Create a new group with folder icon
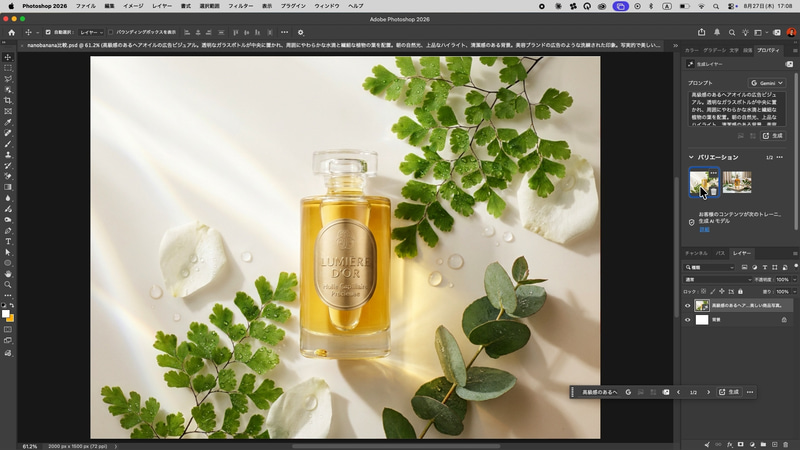Image resolution: width=800 pixels, height=450 pixels. click(x=763, y=445)
